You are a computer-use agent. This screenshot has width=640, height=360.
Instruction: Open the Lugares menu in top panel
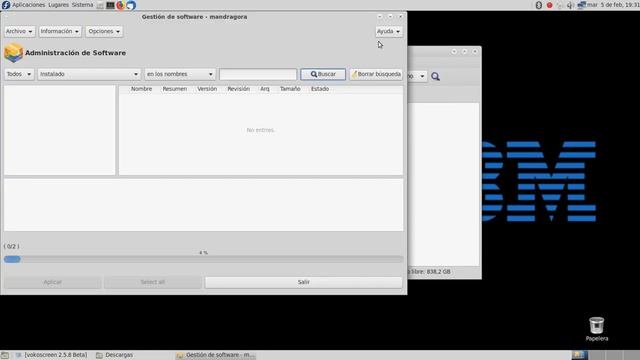click(58, 5)
